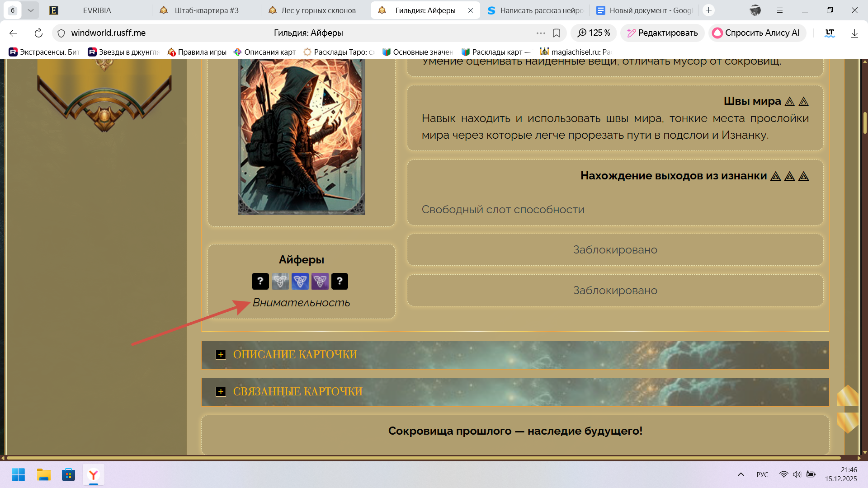This screenshot has width=868, height=488.
Task: Bookmark this page with bookmark icon
Action: [557, 33]
